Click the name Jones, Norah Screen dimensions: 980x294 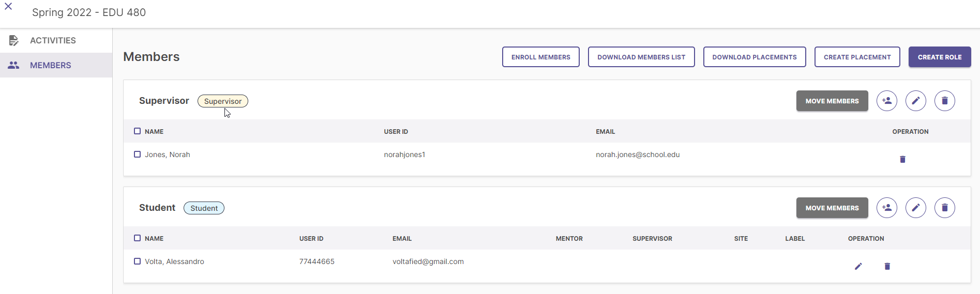168,154
